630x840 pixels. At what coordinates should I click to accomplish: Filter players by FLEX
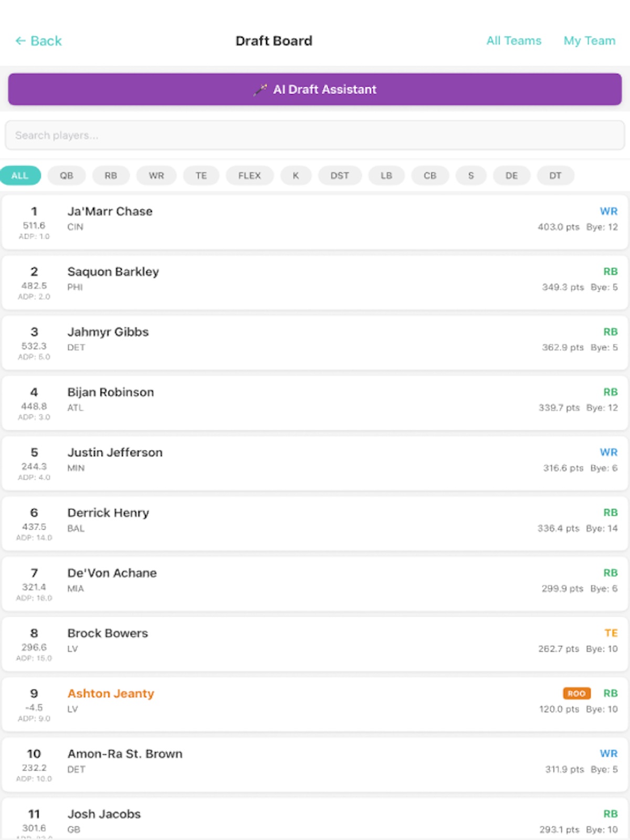249,175
